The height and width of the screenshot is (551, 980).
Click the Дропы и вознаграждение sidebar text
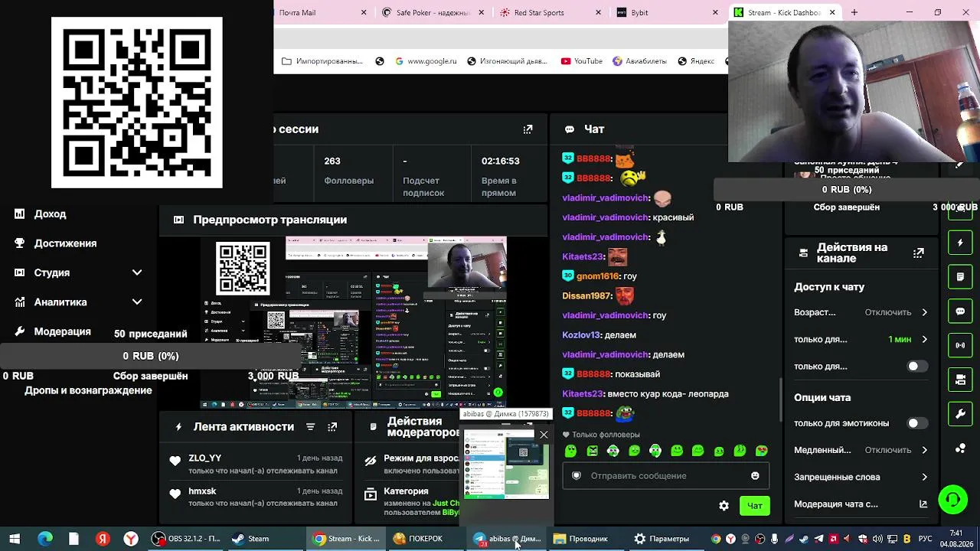coord(88,390)
